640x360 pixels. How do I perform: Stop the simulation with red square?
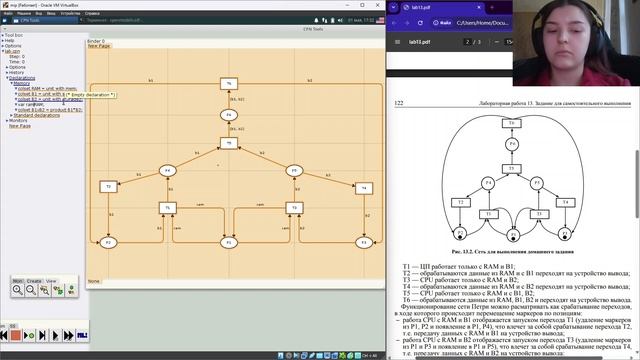click(x=16, y=336)
